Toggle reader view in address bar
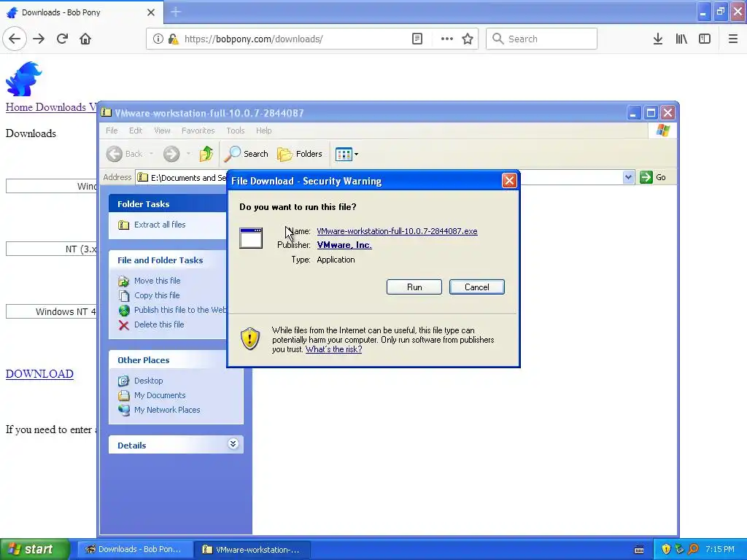Screen dimensions: 747x560 417,39
